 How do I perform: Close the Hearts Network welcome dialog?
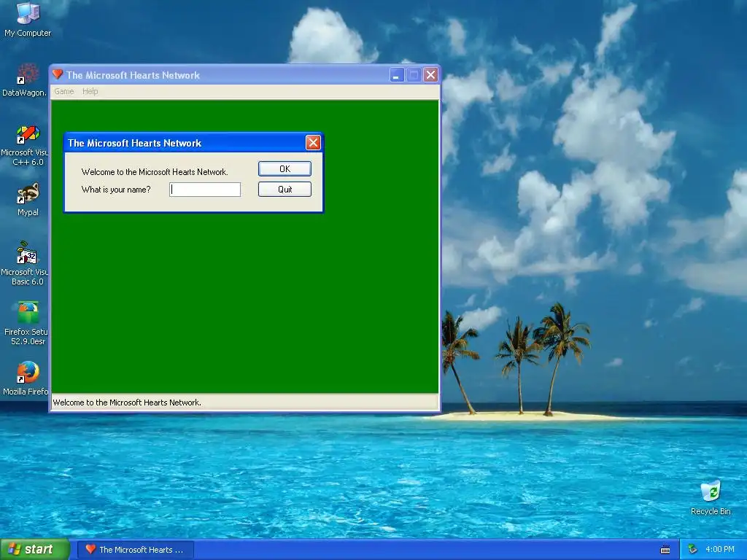pyautogui.click(x=313, y=142)
